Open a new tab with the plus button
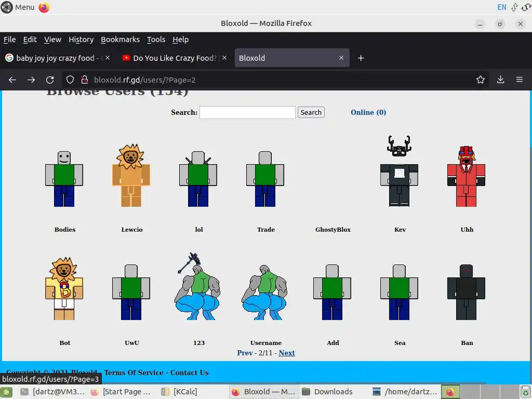This screenshot has width=532, height=399. 361,58
